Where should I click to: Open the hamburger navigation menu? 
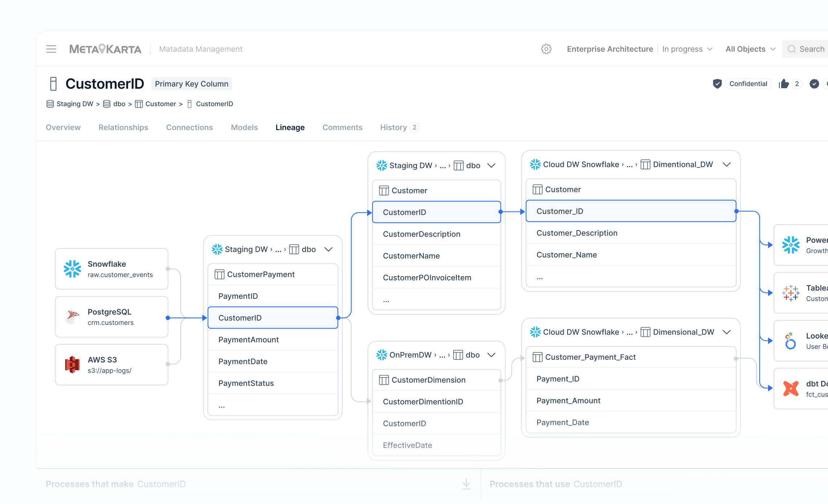coord(51,49)
